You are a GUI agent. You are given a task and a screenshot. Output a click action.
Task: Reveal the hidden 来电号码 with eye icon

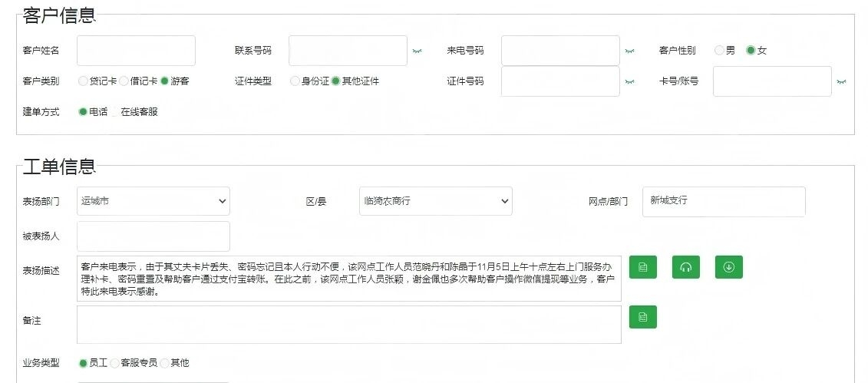pyautogui.click(x=629, y=51)
